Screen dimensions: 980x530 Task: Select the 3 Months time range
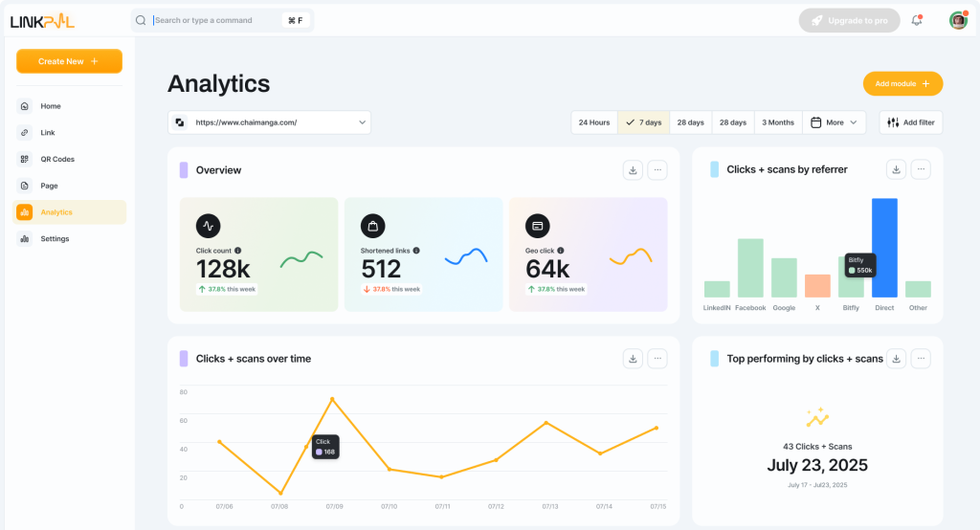(x=777, y=122)
